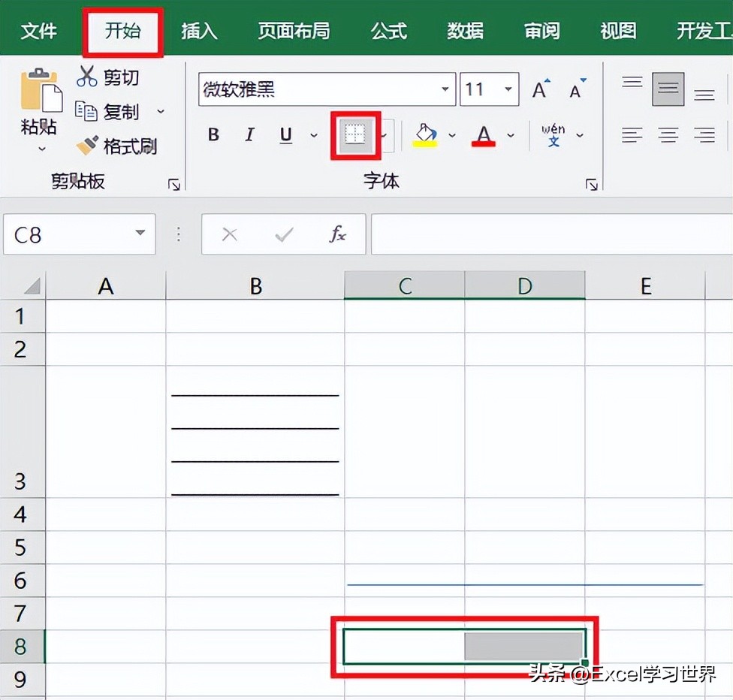
Task: Click the Cut (剪切) scissors icon
Action: 87,76
